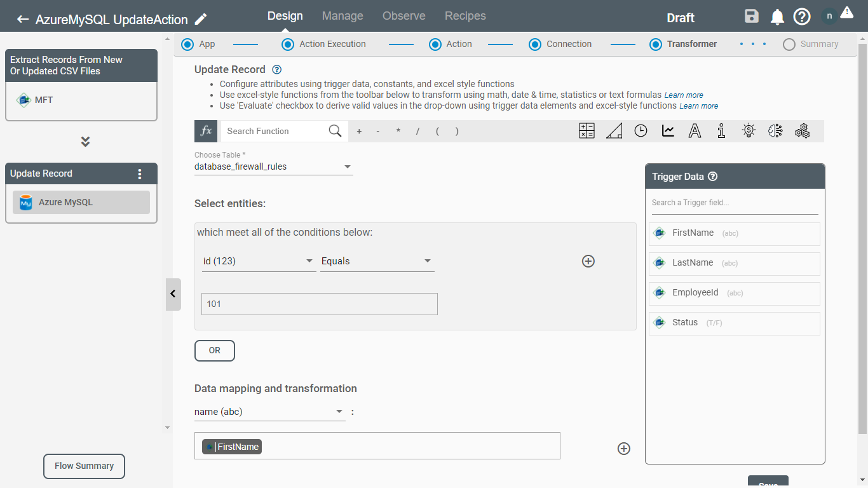Image resolution: width=868 pixels, height=488 pixels.
Task: Select the App step
Action: pos(198,44)
